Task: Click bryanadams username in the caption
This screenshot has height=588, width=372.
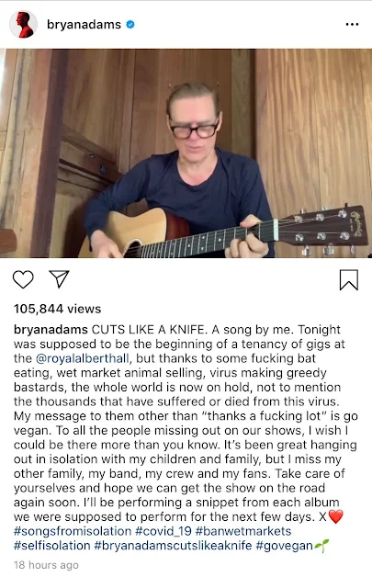Action: 51,330
